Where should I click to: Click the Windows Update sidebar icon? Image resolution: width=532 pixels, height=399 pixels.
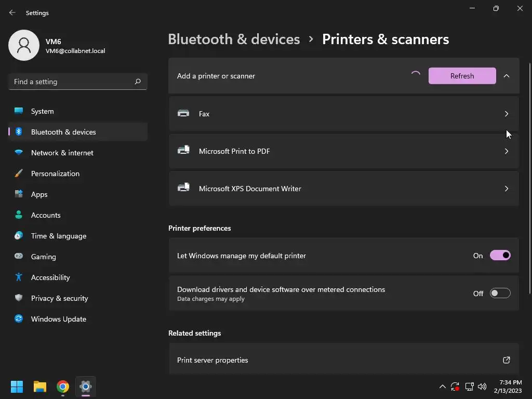(19, 319)
